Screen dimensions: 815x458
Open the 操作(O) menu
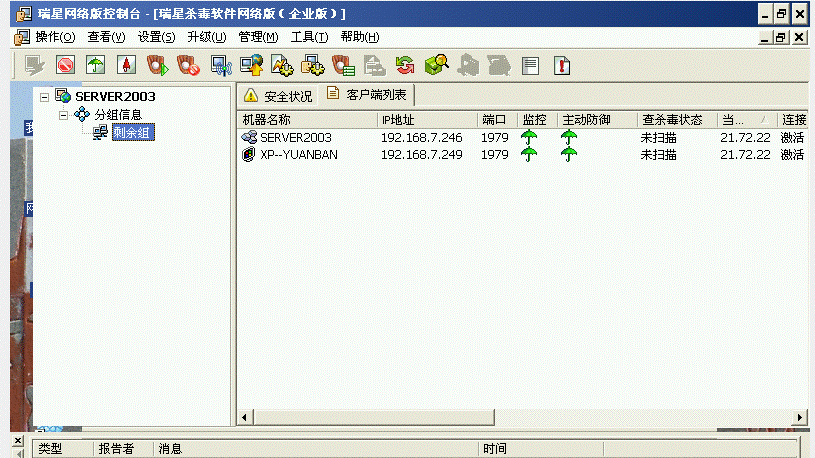point(55,37)
